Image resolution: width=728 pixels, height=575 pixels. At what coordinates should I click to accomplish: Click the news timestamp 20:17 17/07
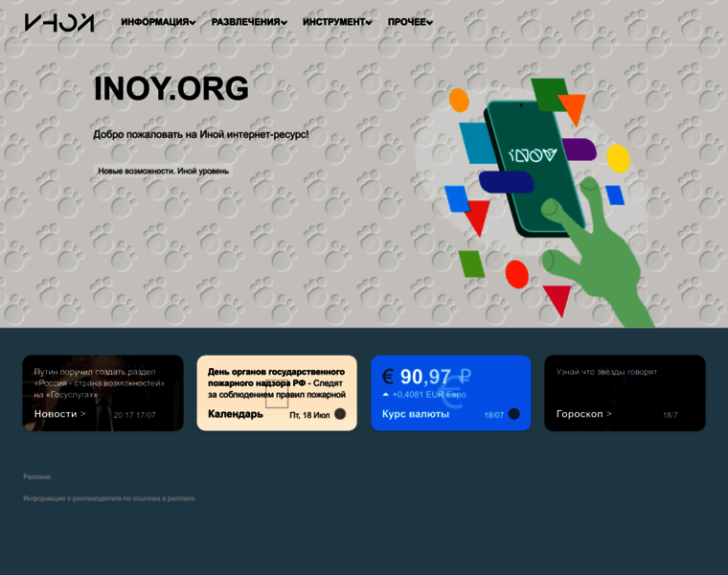[x=135, y=415]
